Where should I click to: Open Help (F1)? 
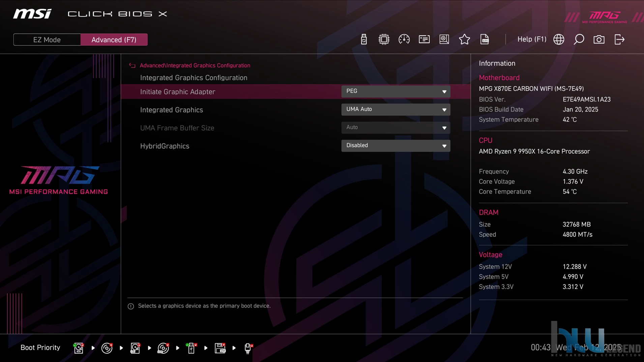[x=532, y=39]
